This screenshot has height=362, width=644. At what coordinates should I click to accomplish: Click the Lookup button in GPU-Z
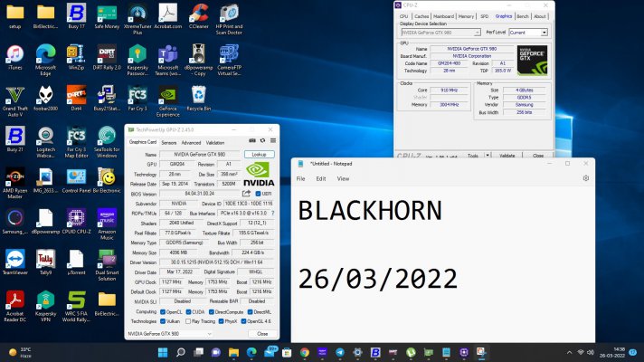(260, 155)
